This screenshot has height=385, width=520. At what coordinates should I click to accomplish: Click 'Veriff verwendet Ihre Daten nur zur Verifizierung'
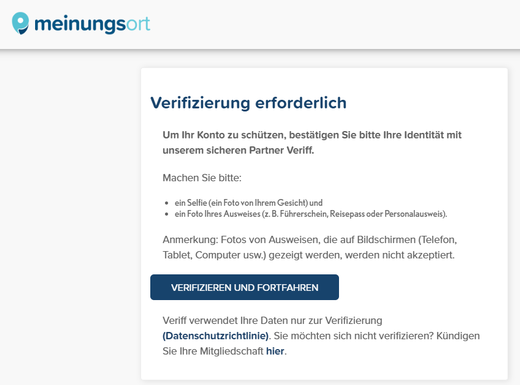(272, 320)
